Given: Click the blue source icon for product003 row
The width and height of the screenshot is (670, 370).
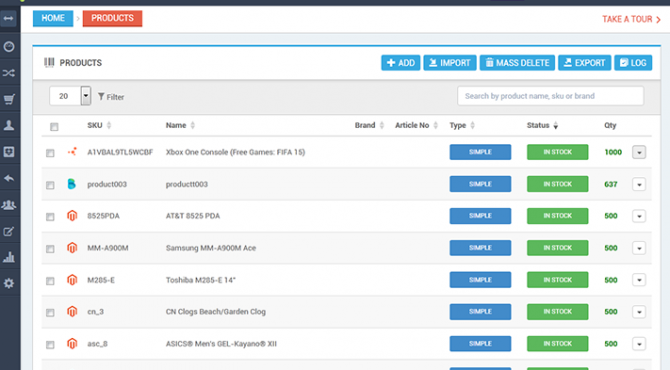Looking at the screenshot, I should pos(72,184).
